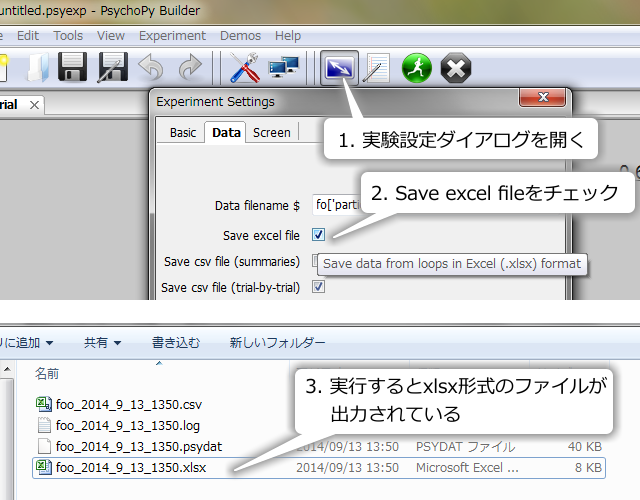Open the Tools menu
The width and height of the screenshot is (640, 500).
68,36
